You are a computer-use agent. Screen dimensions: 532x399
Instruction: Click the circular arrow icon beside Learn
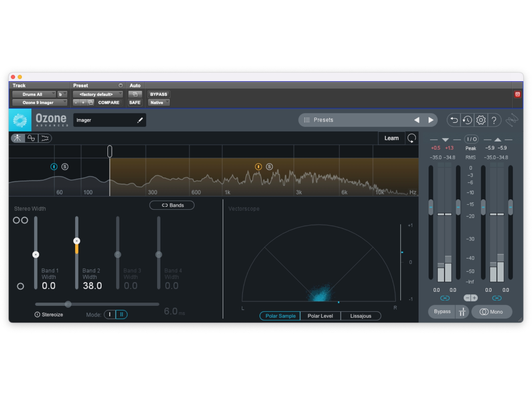pos(412,138)
